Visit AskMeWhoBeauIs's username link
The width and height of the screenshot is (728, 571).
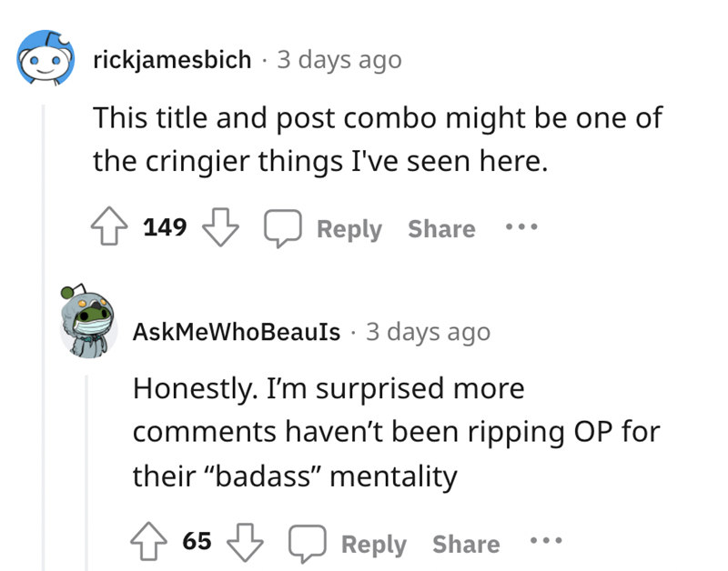237,332
